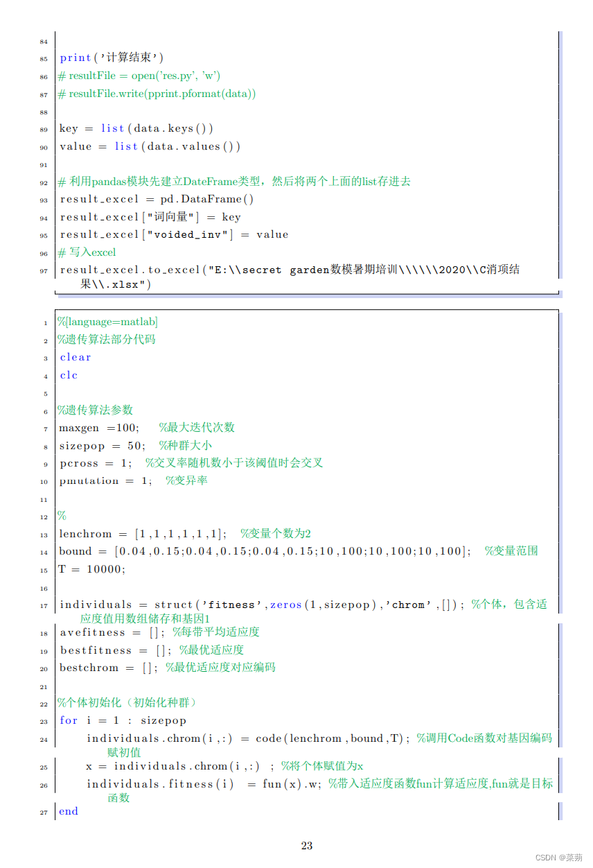This screenshot has height=868, width=593.
Task: Click the avefitness = [] line
Action: pyautogui.click(x=159, y=632)
